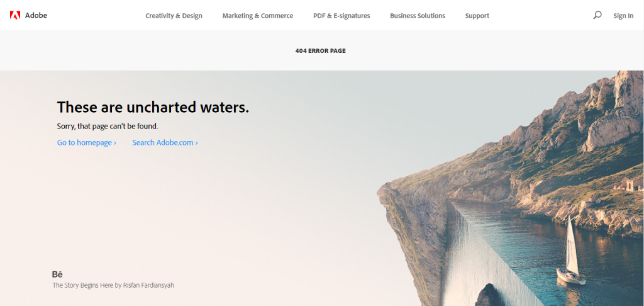
Task: Click the Sorry, that page can't be found text
Action: click(107, 126)
